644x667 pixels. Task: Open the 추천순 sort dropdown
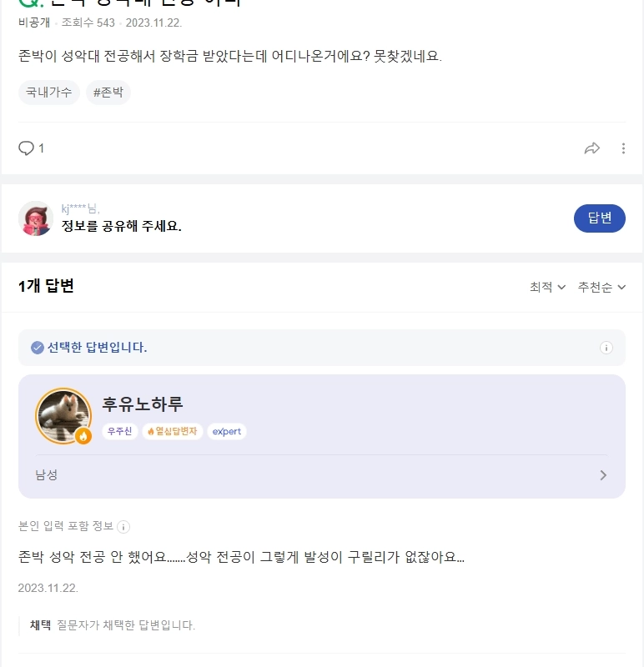click(601, 287)
